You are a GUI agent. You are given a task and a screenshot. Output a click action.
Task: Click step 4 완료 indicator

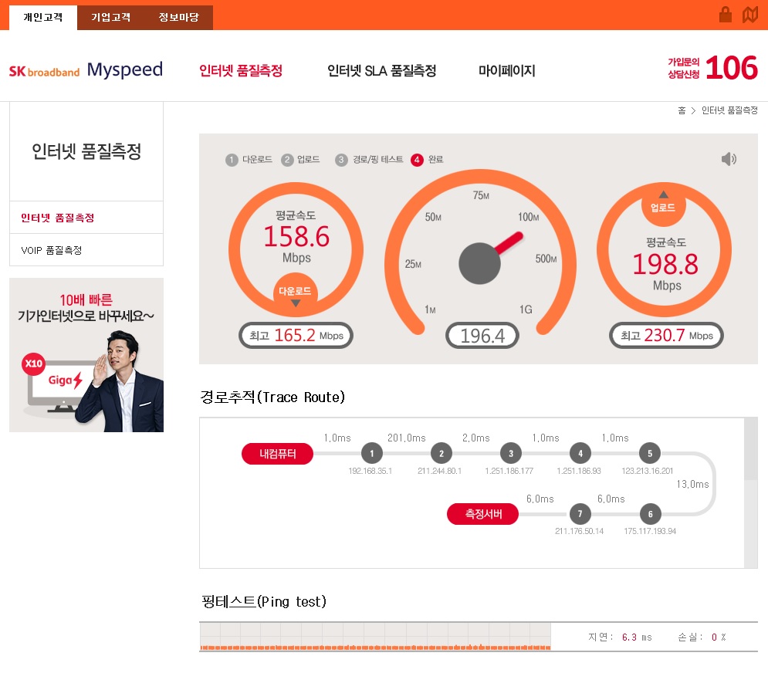tap(427, 160)
